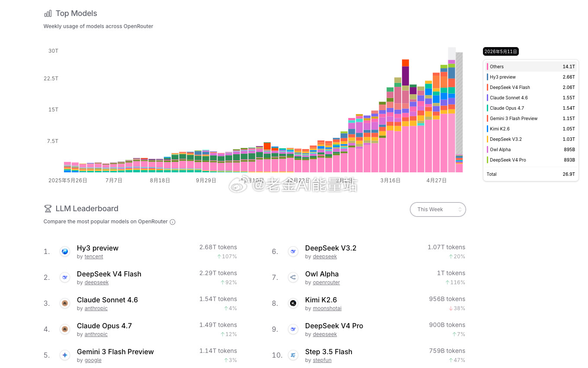Click the red 38% decline for Kimi K2.6

[x=457, y=308]
